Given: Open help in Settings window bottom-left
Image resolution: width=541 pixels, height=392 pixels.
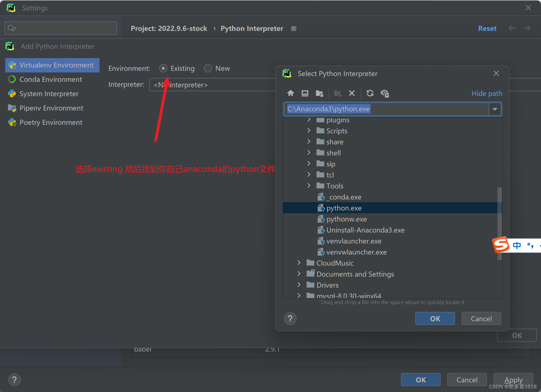Looking at the screenshot, I should tap(14, 380).
